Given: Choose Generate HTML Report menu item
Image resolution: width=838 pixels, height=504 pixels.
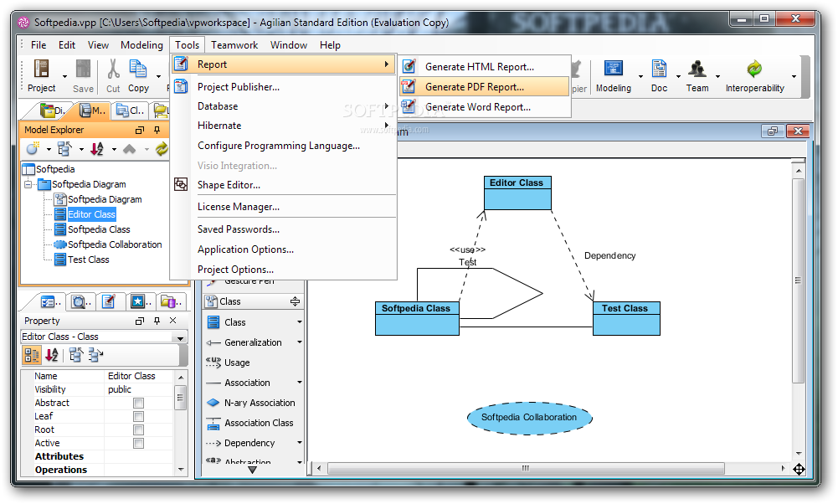Looking at the screenshot, I should click(484, 67).
